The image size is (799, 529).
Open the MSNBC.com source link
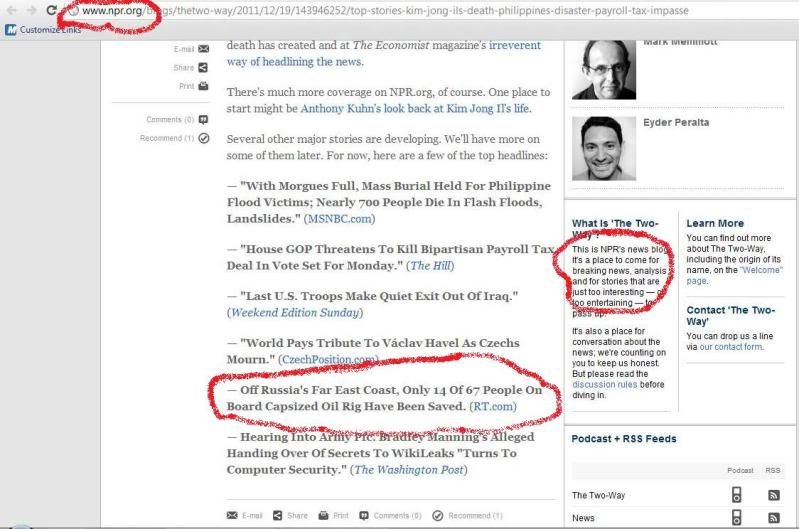(x=339, y=219)
